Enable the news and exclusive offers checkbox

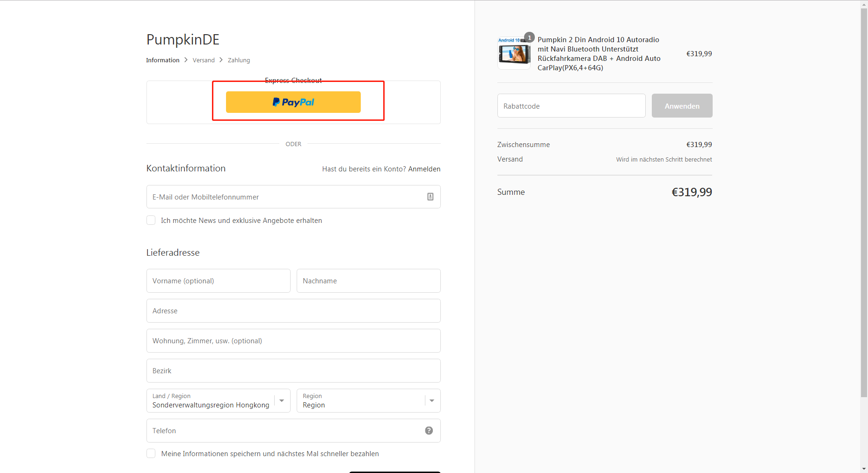pyautogui.click(x=151, y=220)
